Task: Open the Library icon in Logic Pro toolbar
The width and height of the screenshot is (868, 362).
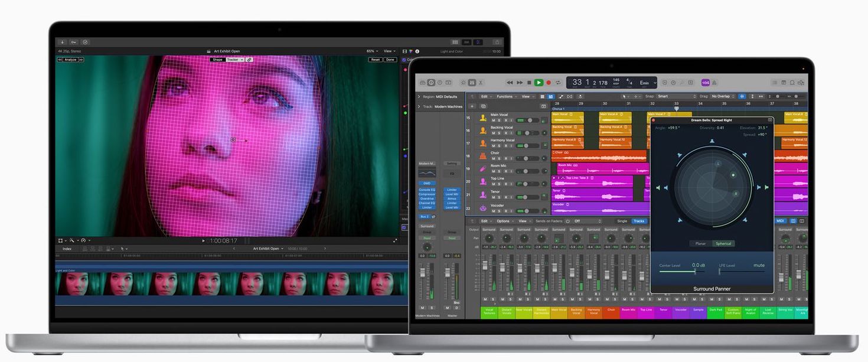Action: click(x=422, y=83)
